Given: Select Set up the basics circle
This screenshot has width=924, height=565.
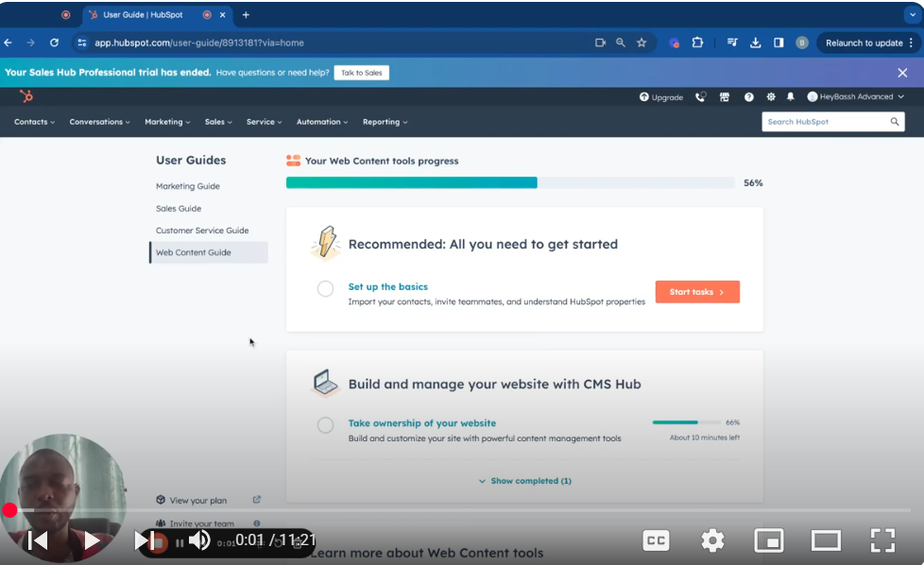Looking at the screenshot, I should tap(325, 289).
